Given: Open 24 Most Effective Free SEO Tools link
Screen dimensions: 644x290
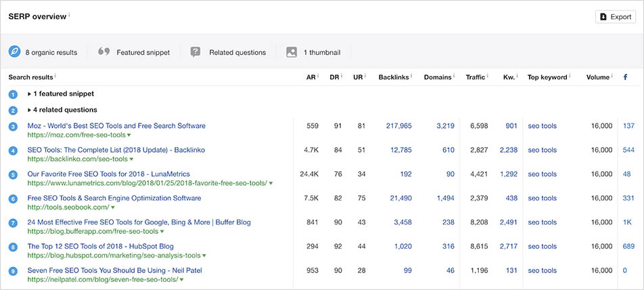Looking at the screenshot, I should [139, 222].
